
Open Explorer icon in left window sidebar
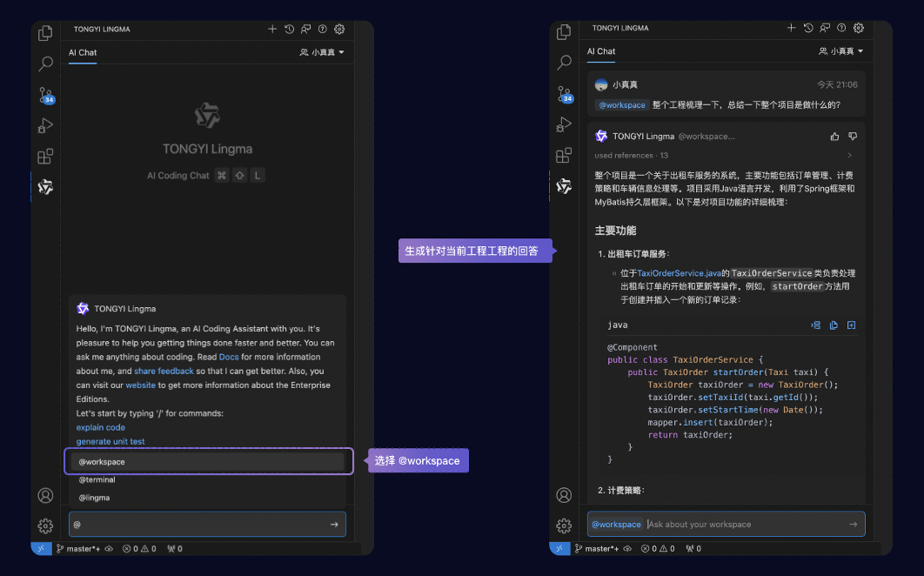point(45,33)
